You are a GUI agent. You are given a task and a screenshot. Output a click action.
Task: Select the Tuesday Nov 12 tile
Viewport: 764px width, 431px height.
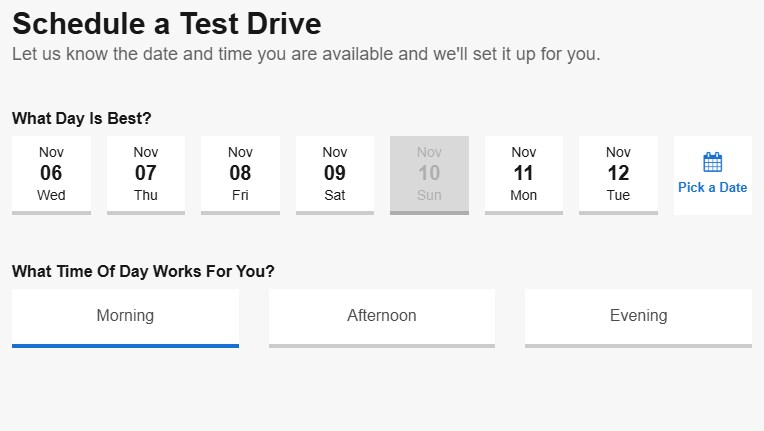point(618,174)
